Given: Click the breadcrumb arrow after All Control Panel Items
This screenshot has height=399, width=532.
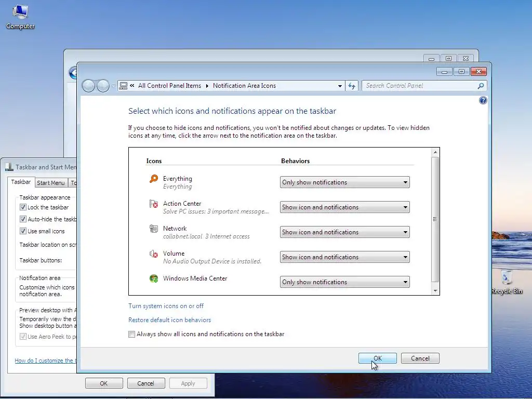Looking at the screenshot, I should (207, 86).
